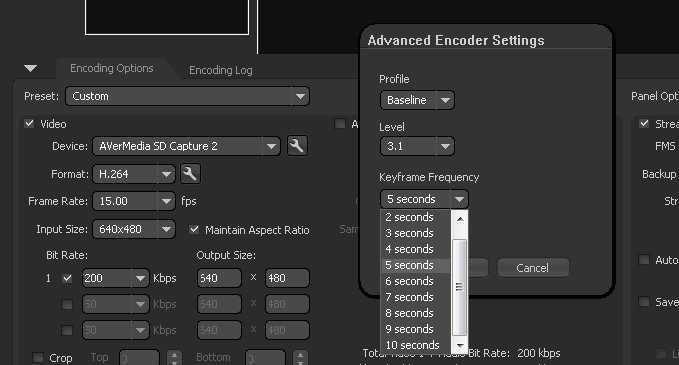
Task: Click output width field for stream 1
Action: click(x=219, y=278)
